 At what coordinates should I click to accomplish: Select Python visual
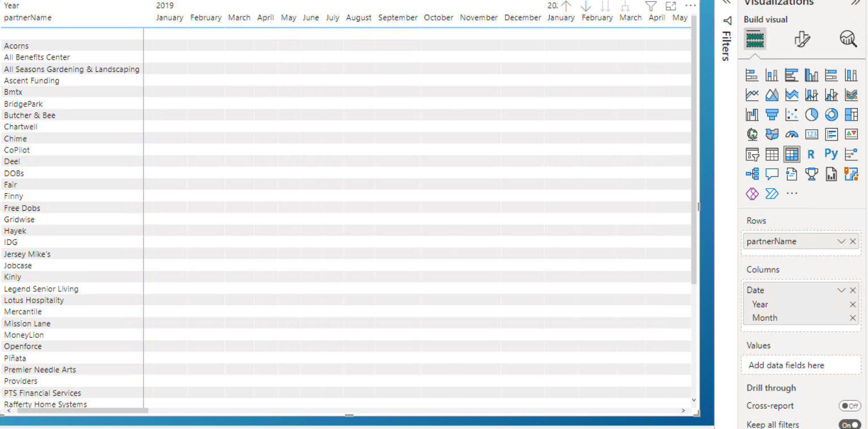831,154
